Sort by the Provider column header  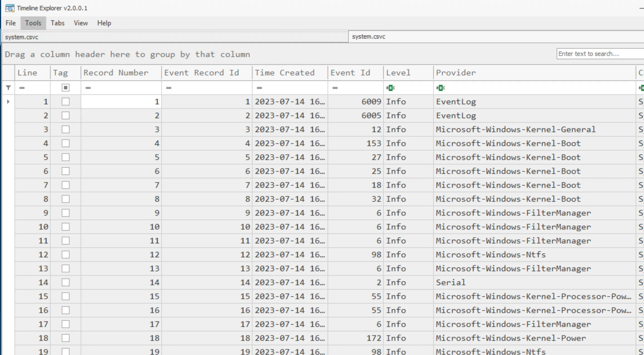[x=535, y=73]
